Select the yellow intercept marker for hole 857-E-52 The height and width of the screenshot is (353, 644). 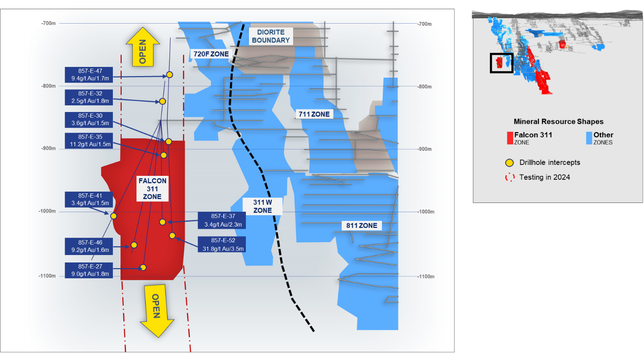[x=172, y=235]
